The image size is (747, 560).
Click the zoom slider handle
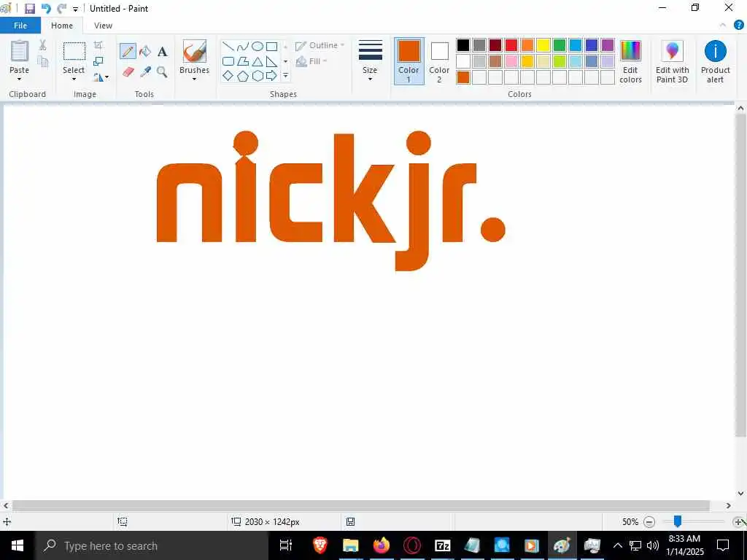pyautogui.click(x=677, y=522)
